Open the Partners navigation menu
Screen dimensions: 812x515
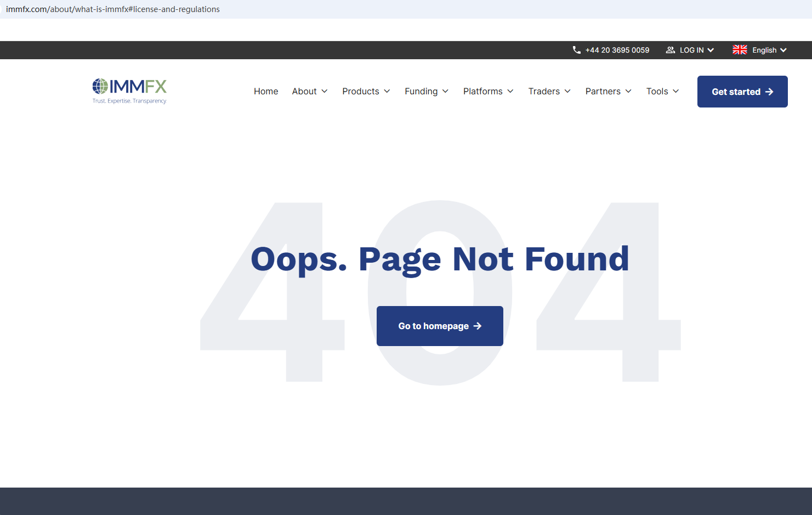pyautogui.click(x=608, y=91)
